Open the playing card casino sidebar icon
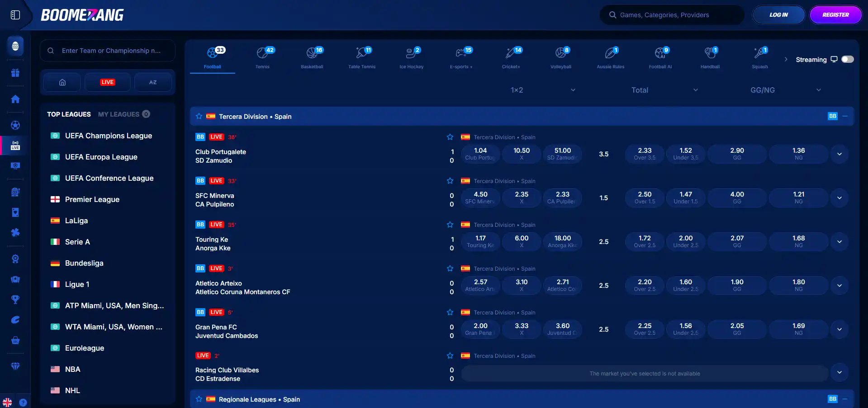Viewport: 868px width, 408px height. [x=15, y=212]
